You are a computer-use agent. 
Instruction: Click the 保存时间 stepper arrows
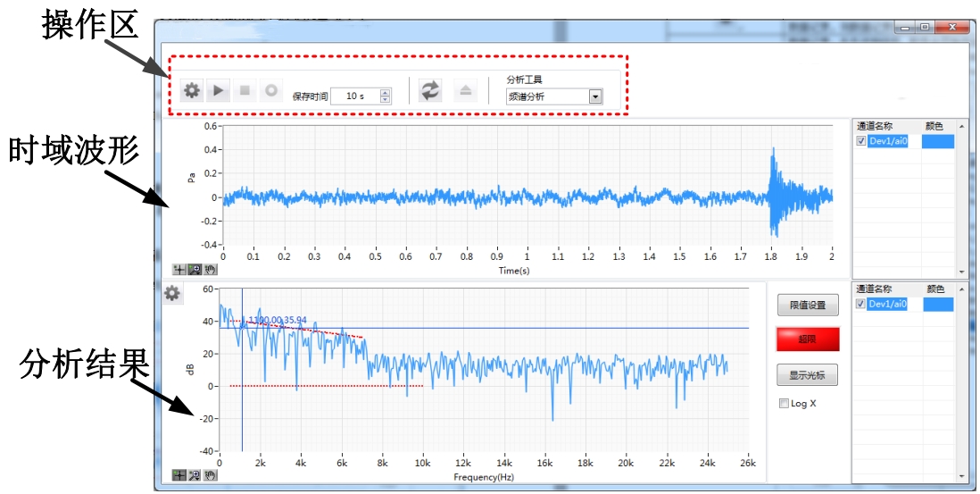click(x=385, y=96)
